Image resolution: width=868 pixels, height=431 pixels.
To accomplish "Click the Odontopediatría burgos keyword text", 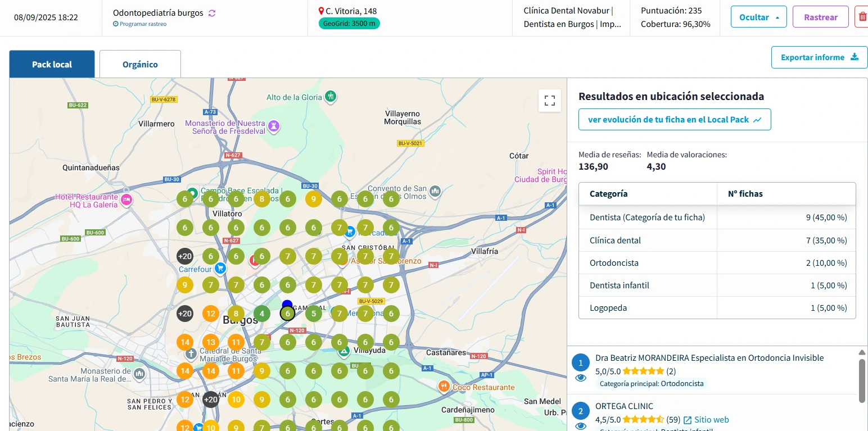I will [x=158, y=13].
